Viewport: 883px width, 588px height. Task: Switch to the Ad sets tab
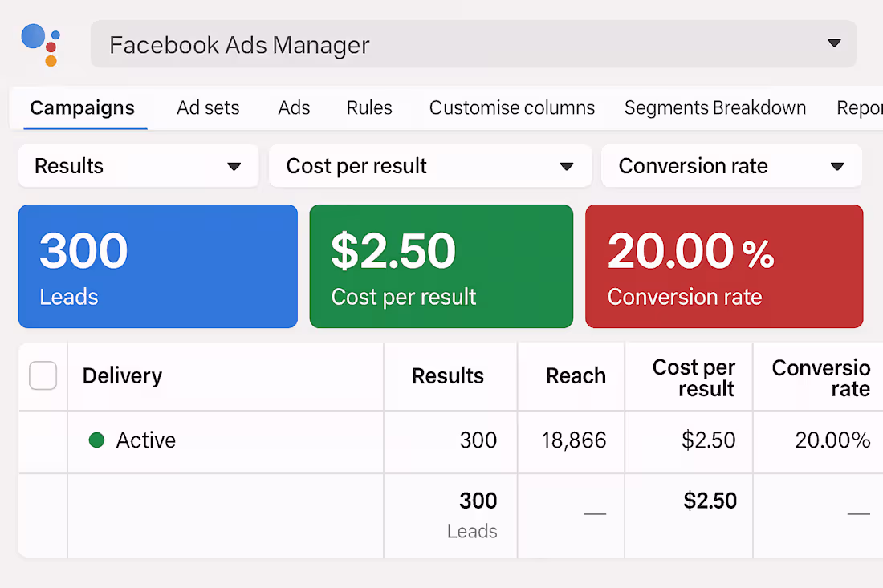(x=208, y=107)
